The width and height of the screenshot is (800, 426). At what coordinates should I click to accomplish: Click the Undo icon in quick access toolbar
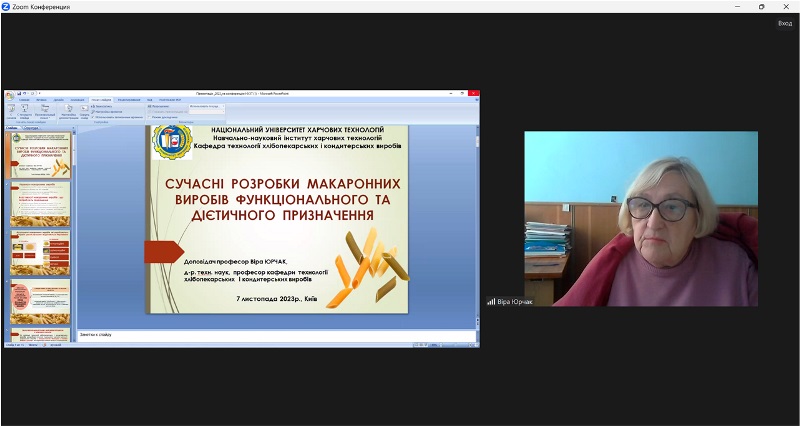[24, 93]
